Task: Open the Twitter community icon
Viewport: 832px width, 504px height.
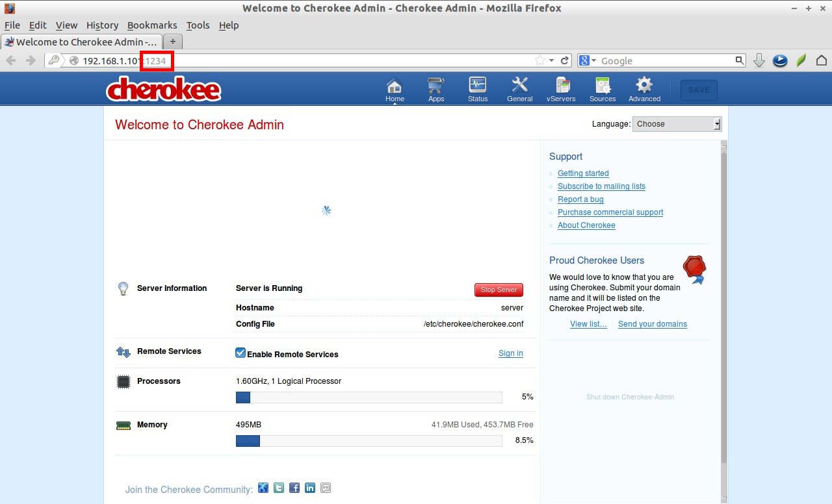Action: (x=279, y=488)
